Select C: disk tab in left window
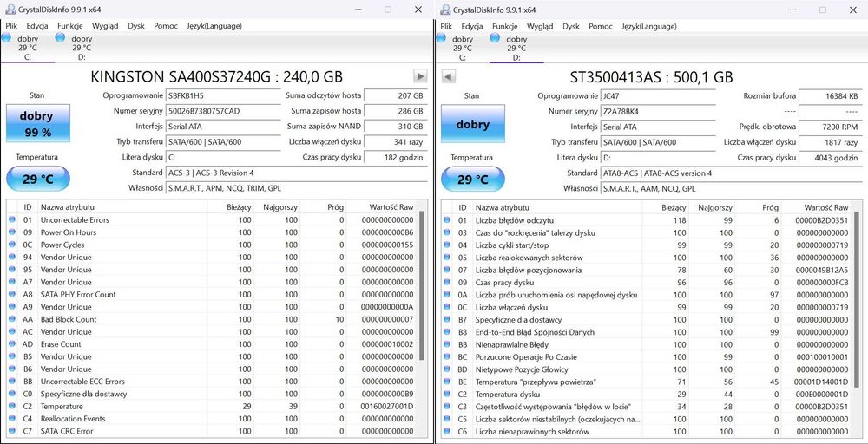Image resolution: width=868 pixels, height=444 pixels. [x=28, y=48]
